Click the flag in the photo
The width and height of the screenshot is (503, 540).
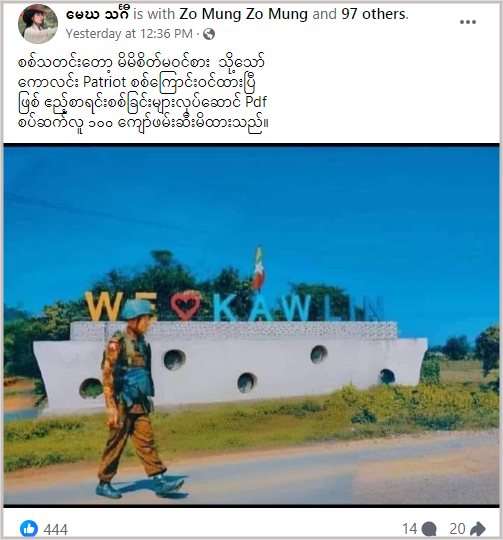[x=258, y=268]
